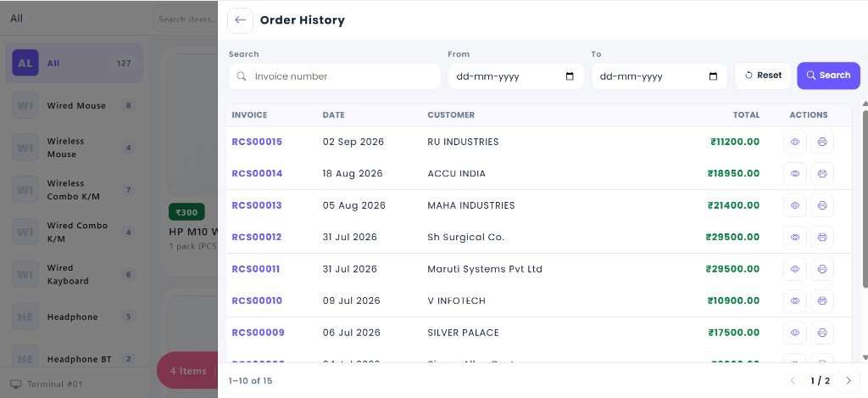Click the INVOICE column header
Screen dimensions: 868x398
[x=249, y=115]
